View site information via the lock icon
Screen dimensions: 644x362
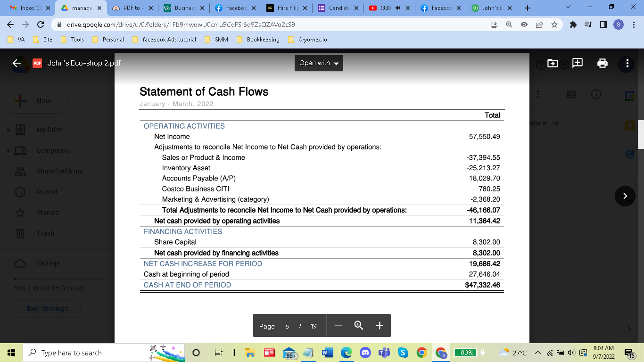tap(59, 25)
